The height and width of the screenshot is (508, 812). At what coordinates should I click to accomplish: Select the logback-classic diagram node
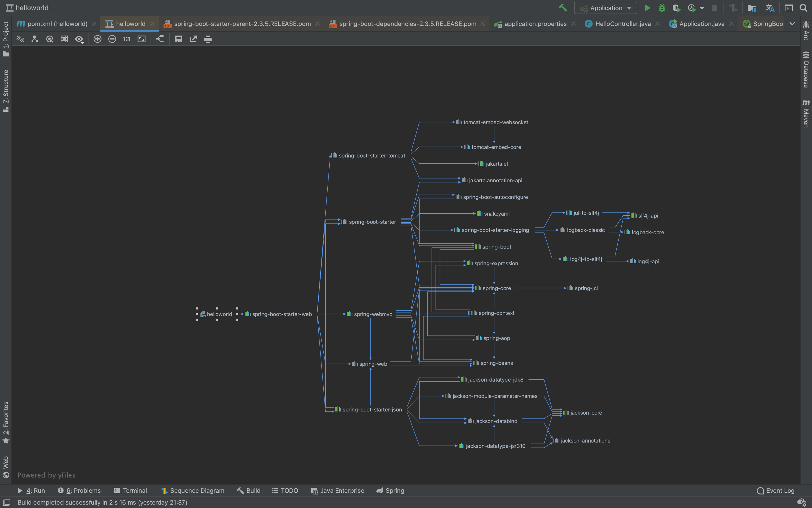(x=582, y=230)
